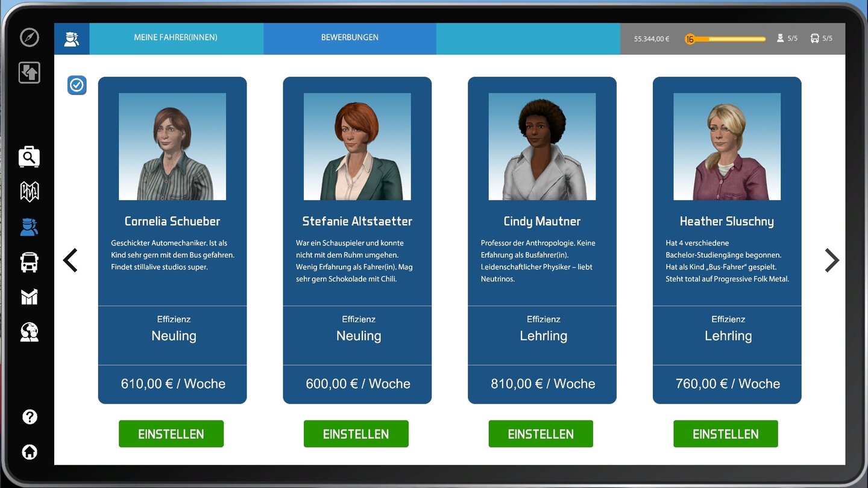
Task: Hire Stefanie Altstaetter with Einstellen button
Action: point(356,434)
